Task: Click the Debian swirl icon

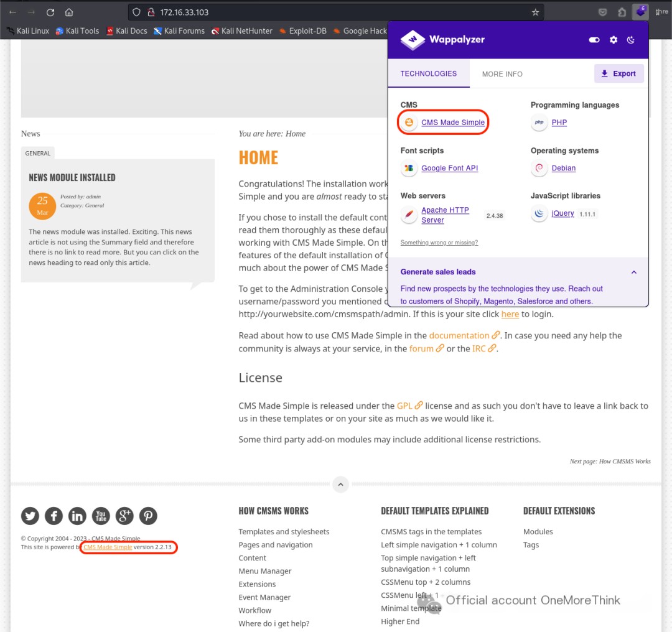Action: (539, 168)
